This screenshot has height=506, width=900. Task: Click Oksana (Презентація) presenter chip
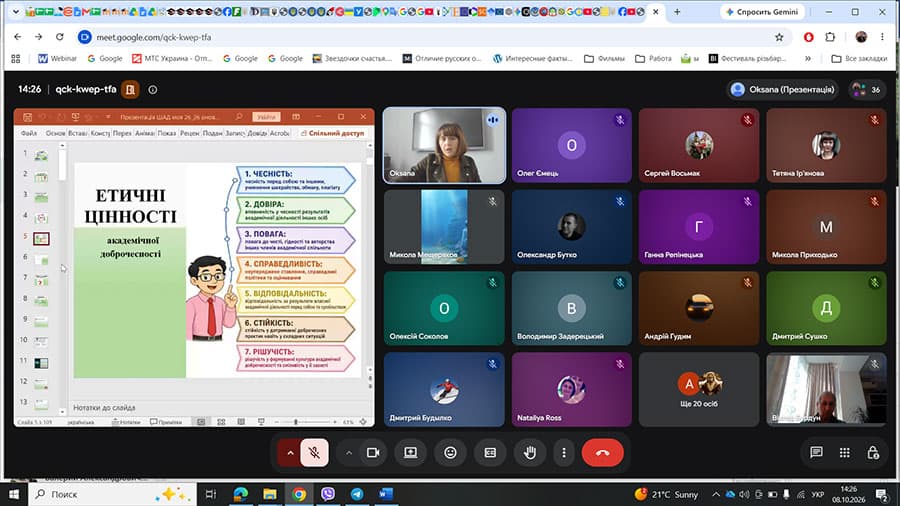point(783,89)
